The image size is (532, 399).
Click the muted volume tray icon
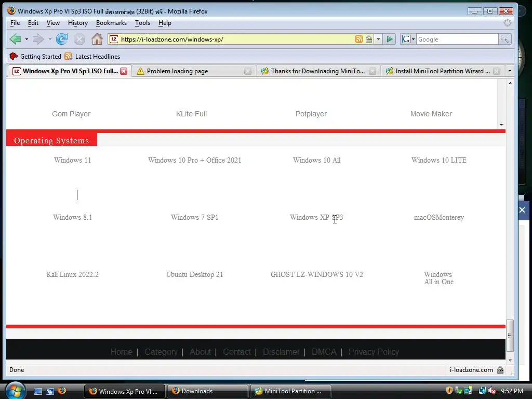pos(493,391)
